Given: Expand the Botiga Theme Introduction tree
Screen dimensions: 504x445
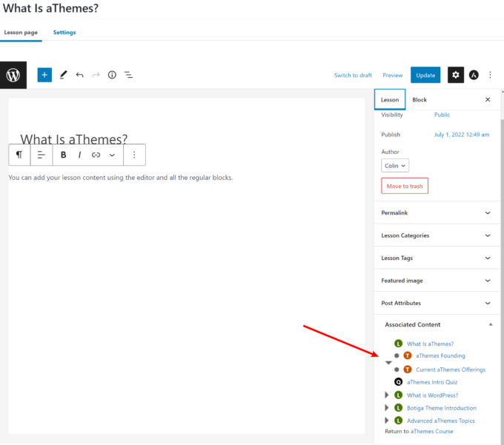Looking at the screenshot, I should 387,408.
